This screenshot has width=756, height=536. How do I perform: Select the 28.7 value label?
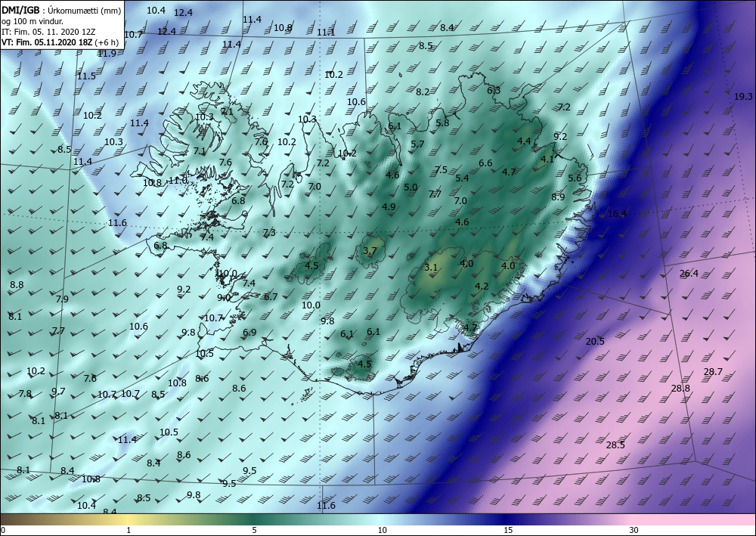tap(713, 372)
